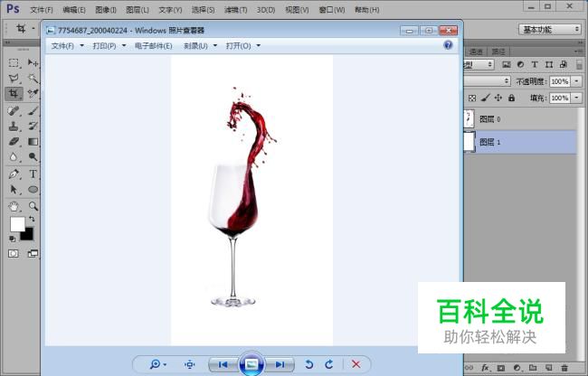Toggle type layer filter
Viewport: 588px width, 376px height.
point(535,64)
